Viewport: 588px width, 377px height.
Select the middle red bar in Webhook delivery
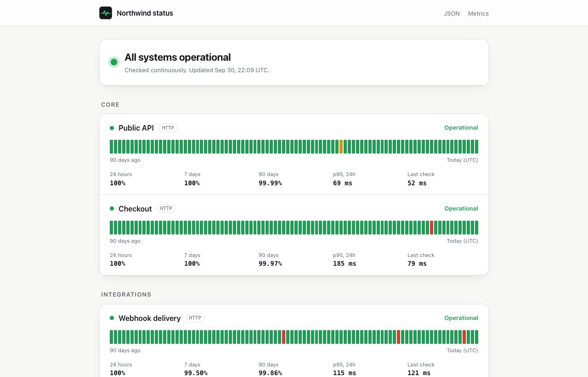coord(399,337)
